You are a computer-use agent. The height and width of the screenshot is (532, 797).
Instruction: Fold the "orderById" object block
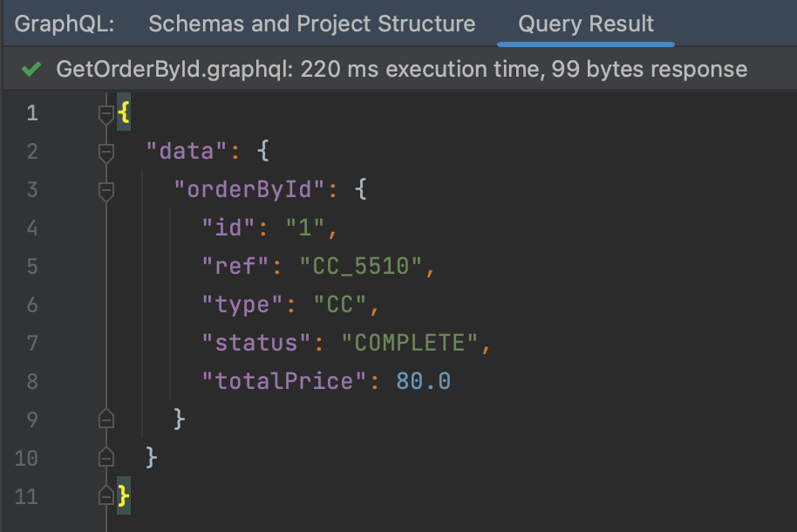tap(106, 190)
